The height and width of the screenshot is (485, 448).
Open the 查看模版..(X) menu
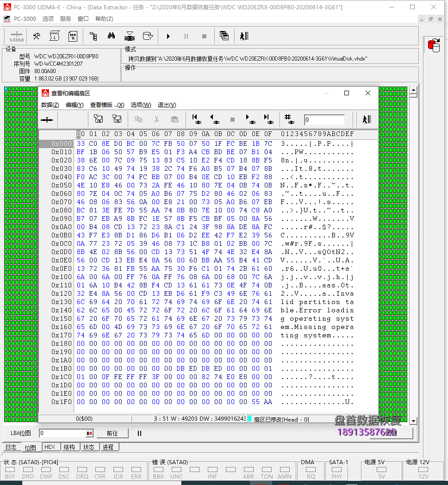point(107,105)
